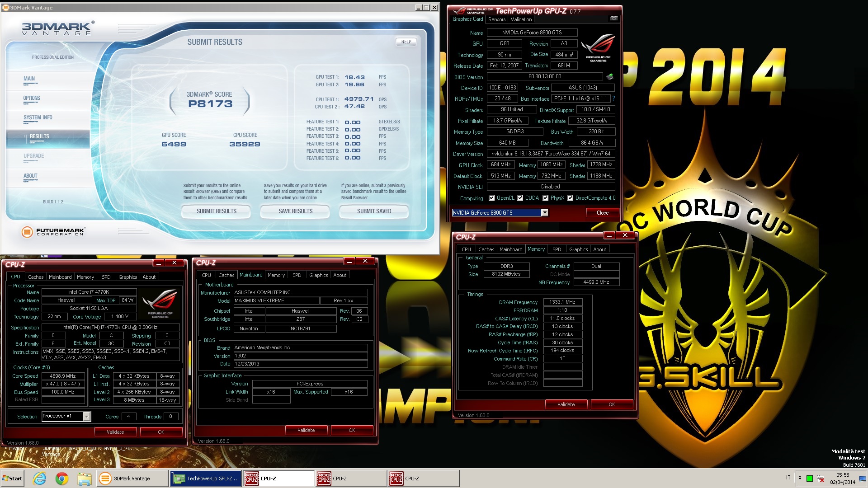Open Internet Explorer from the taskbar

click(x=40, y=479)
